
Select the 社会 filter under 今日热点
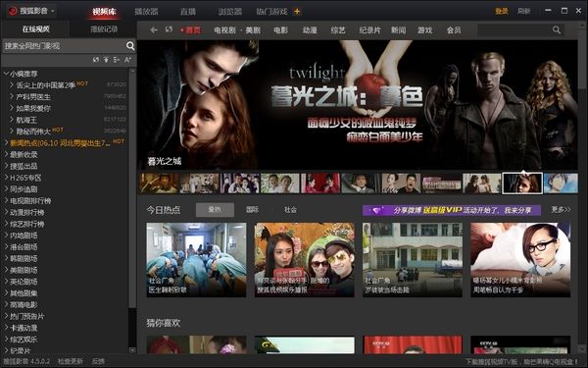coord(290,210)
